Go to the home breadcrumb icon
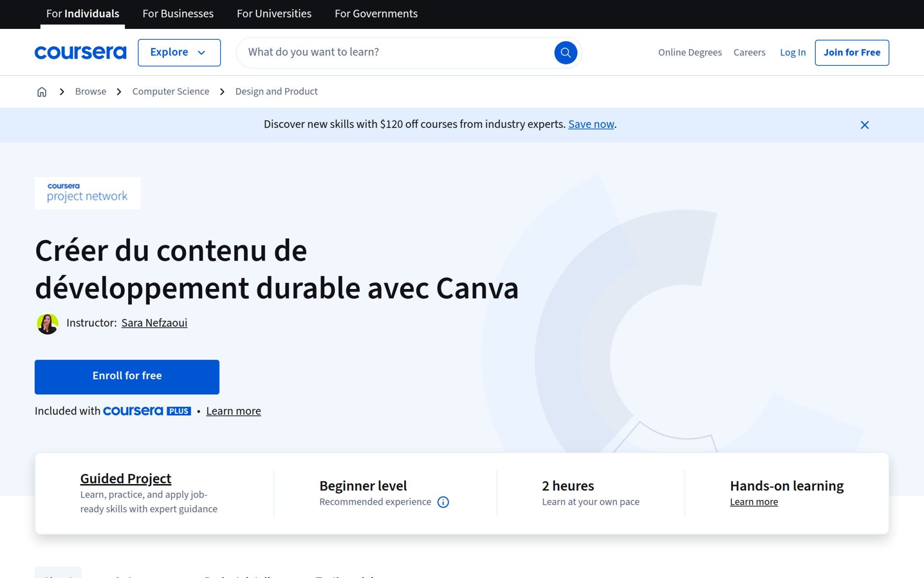924x578 pixels. [x=42, y=92]
